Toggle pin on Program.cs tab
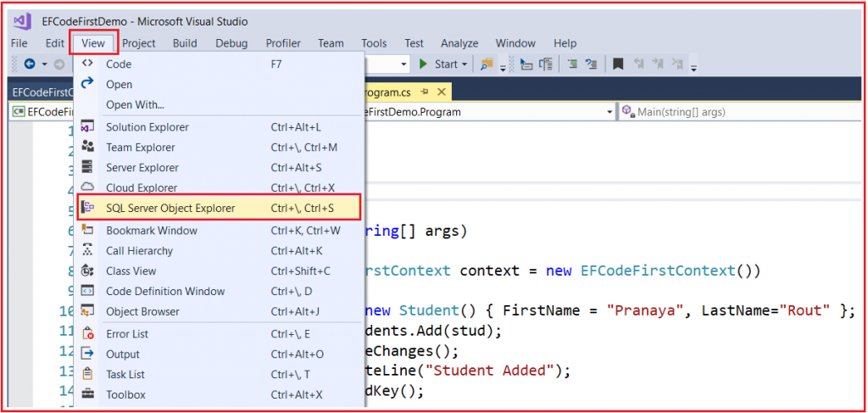 coord(425,92)
